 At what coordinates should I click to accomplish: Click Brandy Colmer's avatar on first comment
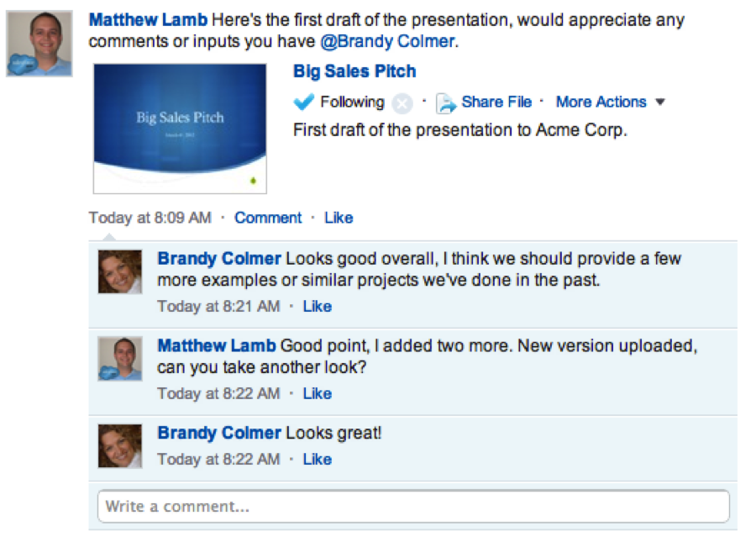(119, 271)
